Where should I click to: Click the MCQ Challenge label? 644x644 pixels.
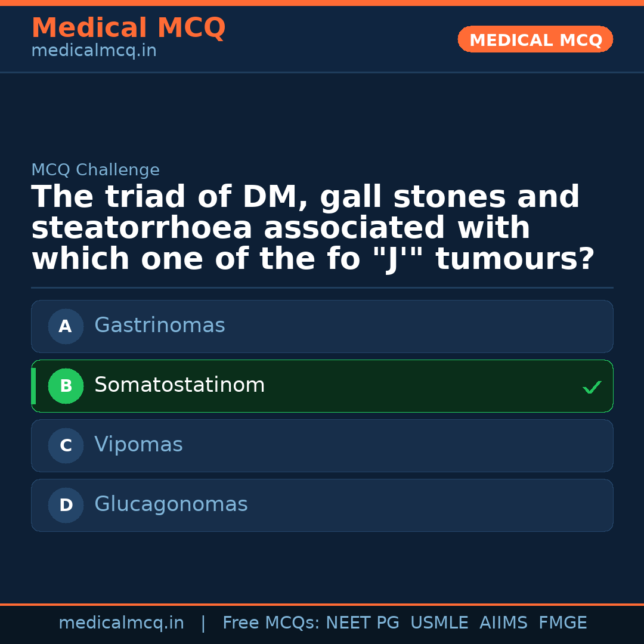pyautogui.click(x=95, y=170)
